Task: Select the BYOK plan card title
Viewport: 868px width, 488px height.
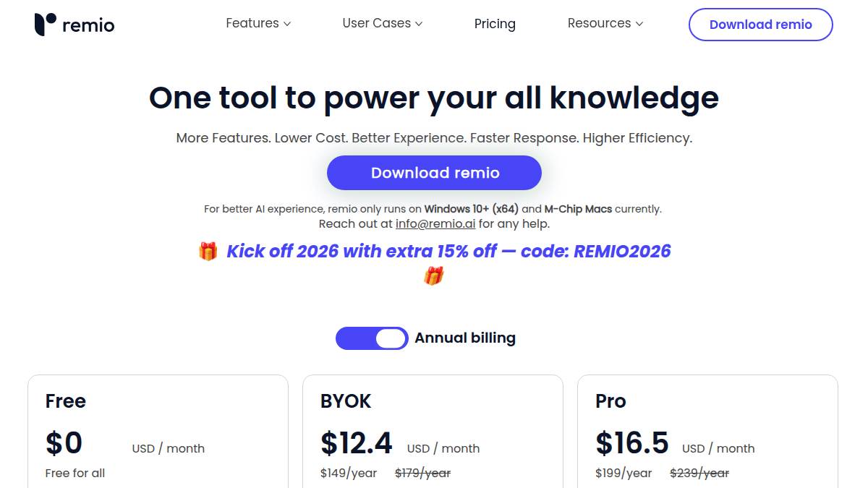Action: coord(346,401)
